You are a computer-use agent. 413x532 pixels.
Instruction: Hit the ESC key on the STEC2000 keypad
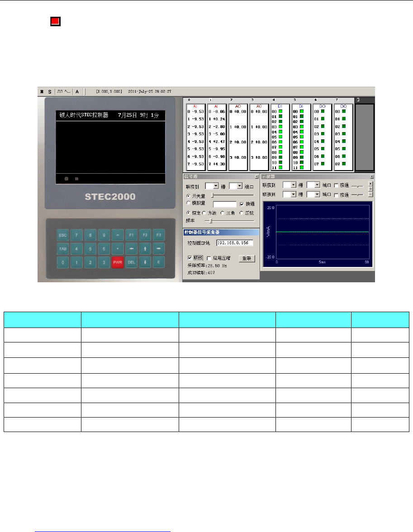point(63,235)
